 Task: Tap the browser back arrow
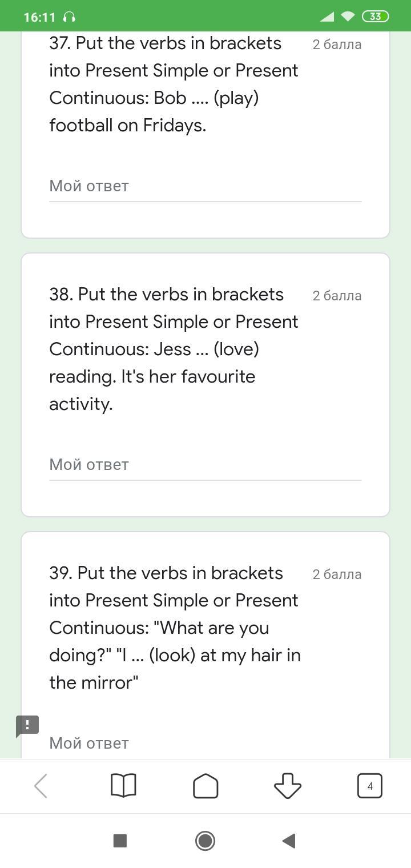pyautogui.click(x=41, y=786)
